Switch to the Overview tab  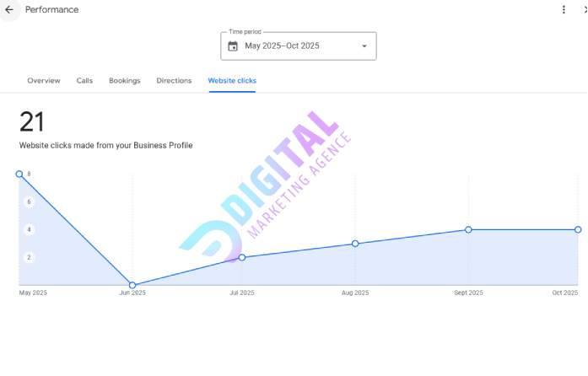pyautogui.click(x=44, y=81)
